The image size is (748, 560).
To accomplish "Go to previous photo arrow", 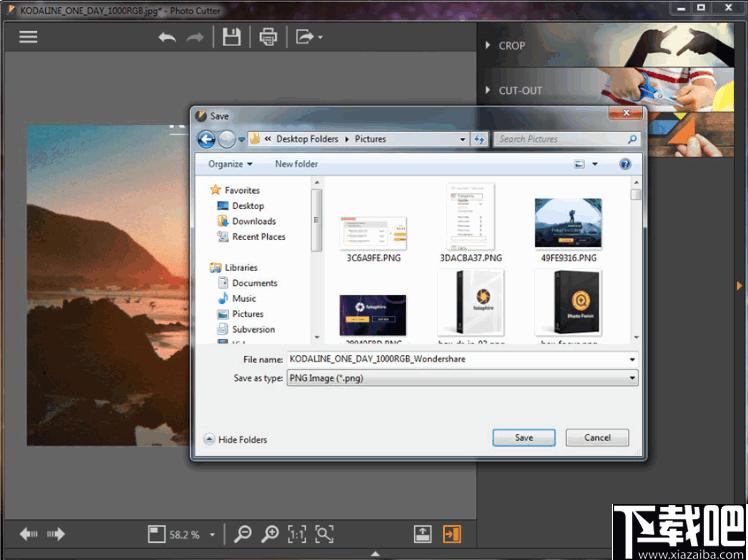I will (x=28, y=534).
